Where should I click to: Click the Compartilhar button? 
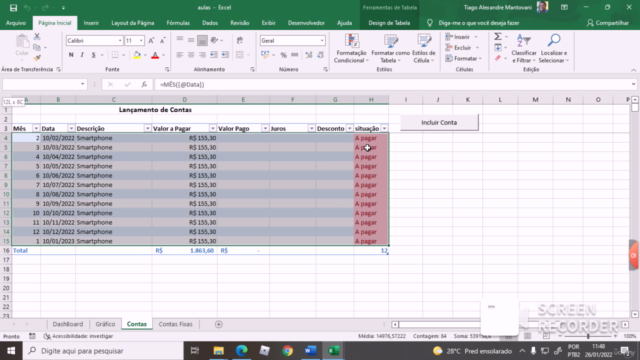coord(608,23)
